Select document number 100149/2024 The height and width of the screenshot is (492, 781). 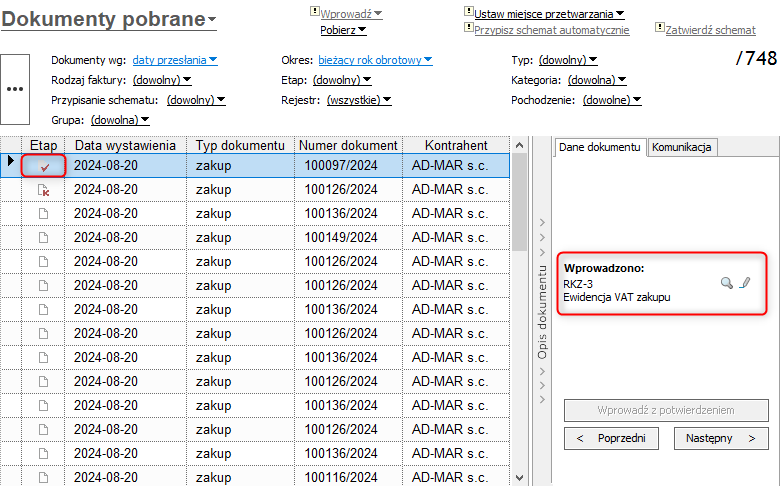[x=341, y=238]
